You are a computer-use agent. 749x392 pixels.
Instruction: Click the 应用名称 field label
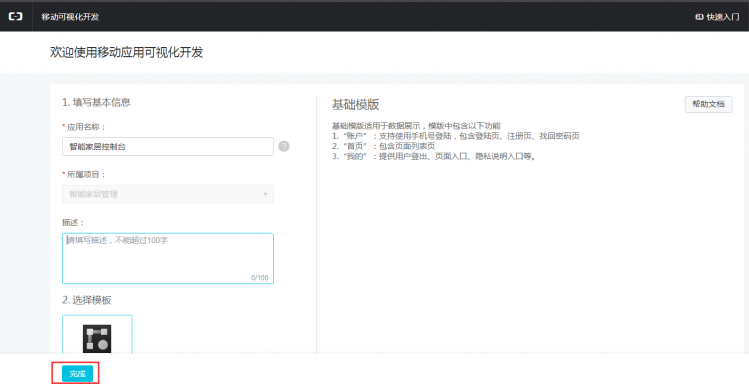84,127
